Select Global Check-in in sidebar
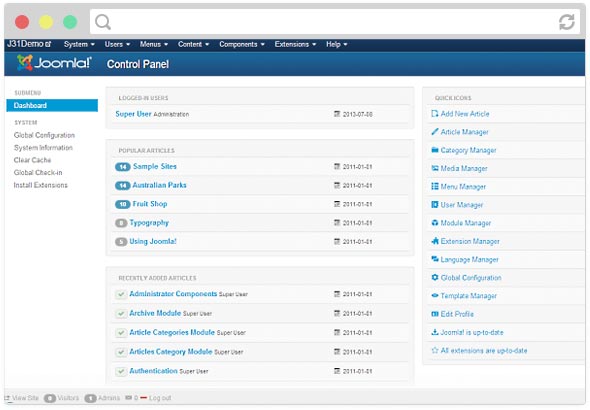Image resolution: width=590 pixels, height=410 pixels. (38, 172)
